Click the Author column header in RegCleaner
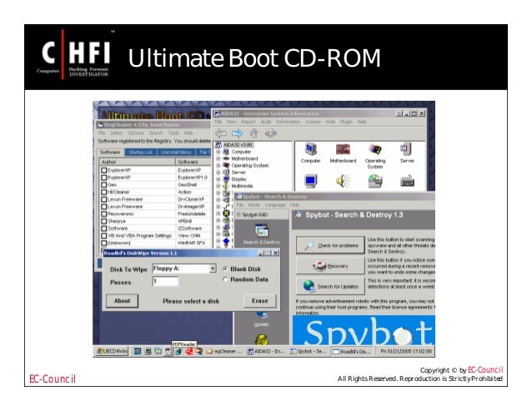This screenshot has height=411, width=532. click(138, 162)
